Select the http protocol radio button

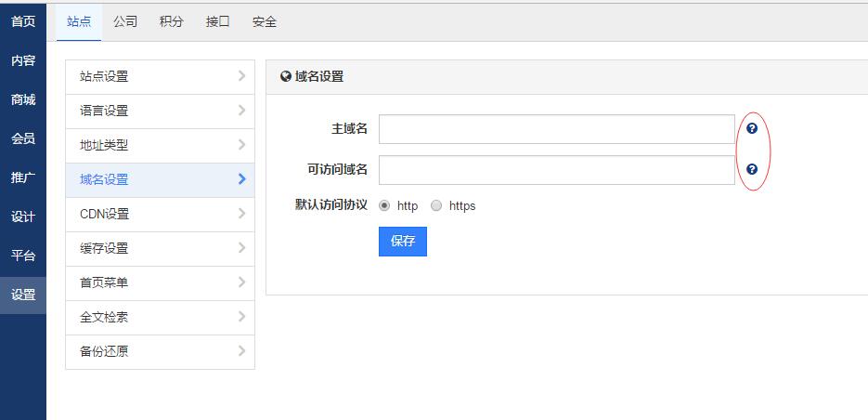[384, 205]
